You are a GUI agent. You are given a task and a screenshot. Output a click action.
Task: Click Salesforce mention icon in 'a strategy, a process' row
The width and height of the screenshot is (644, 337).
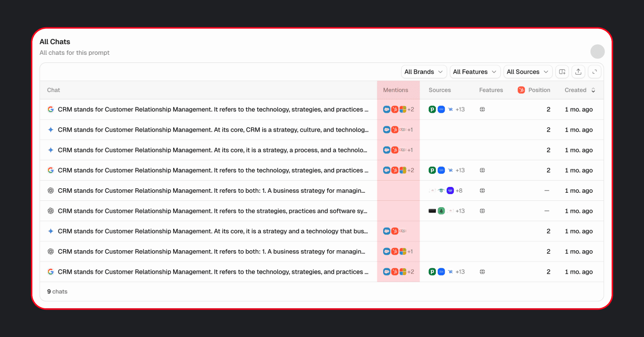pos(387,150)
